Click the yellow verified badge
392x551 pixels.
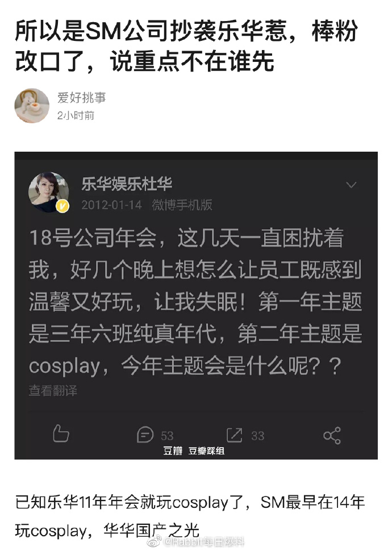(62, 206)
